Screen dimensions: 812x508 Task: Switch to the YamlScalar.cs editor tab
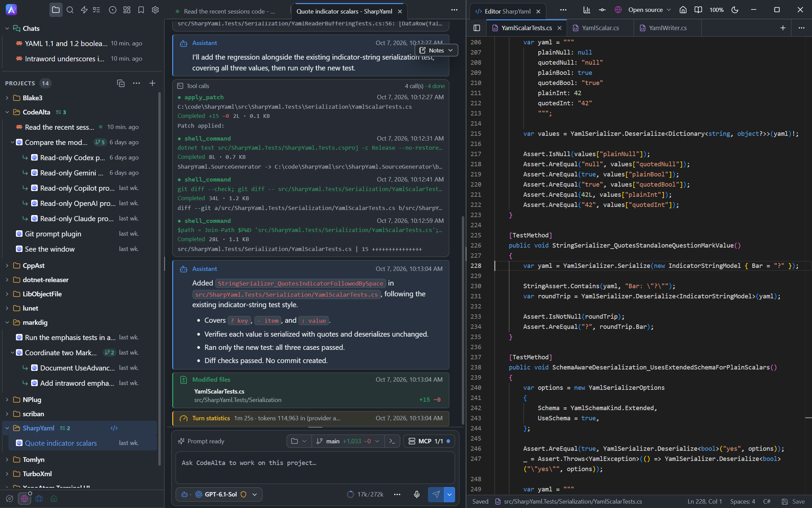[x=600, y=28]
